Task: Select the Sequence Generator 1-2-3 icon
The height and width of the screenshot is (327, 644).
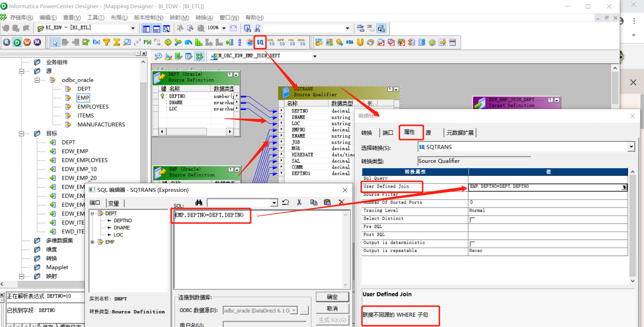Action: pyautogui.click(x=137, y=42)
